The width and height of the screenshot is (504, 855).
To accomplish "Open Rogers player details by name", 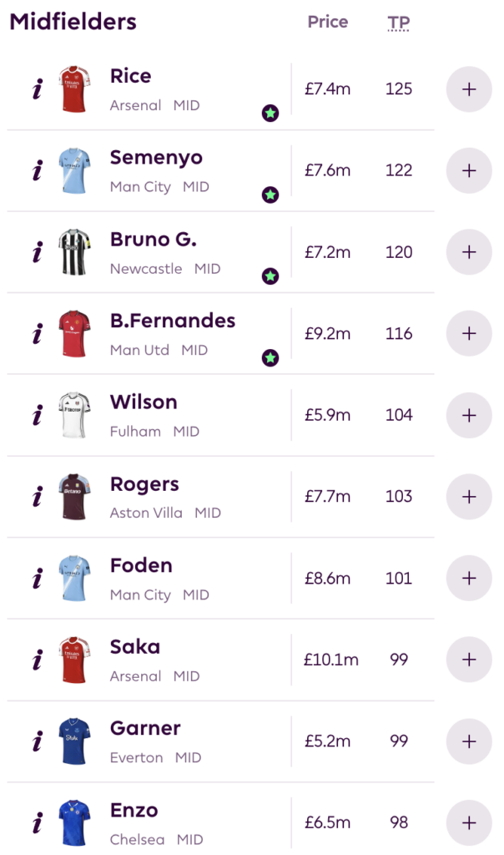I will tap(144, 484).
